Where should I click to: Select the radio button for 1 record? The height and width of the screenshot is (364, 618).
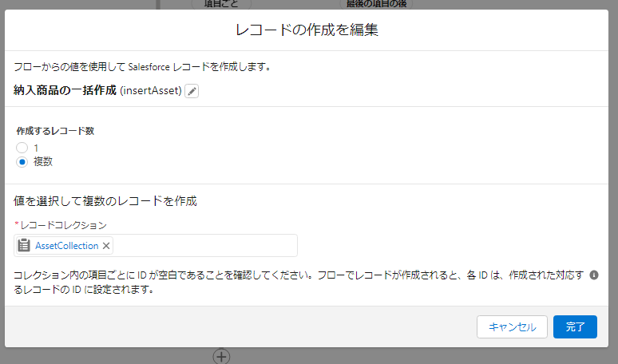(x=22, y=148)
